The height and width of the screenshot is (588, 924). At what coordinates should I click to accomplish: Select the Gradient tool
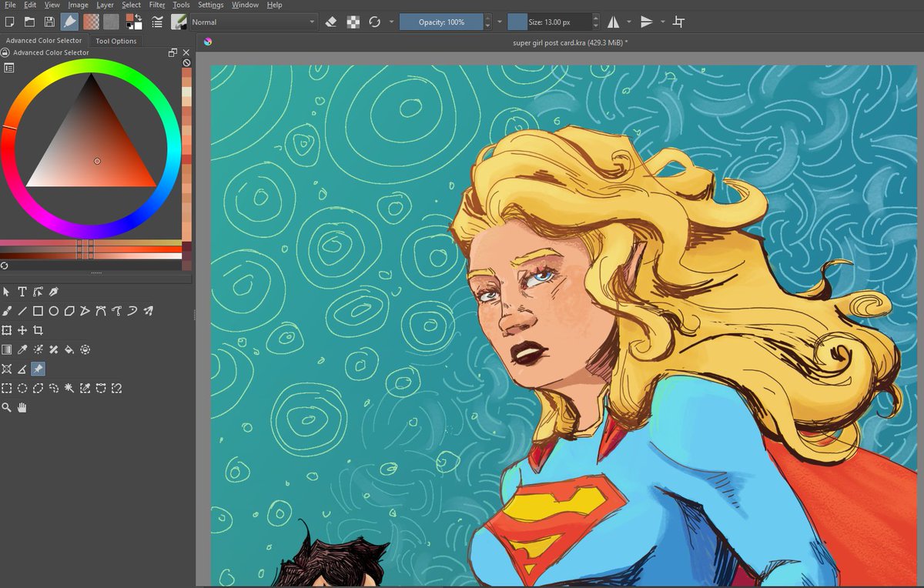pyautogui.click(x=7, y=349)
